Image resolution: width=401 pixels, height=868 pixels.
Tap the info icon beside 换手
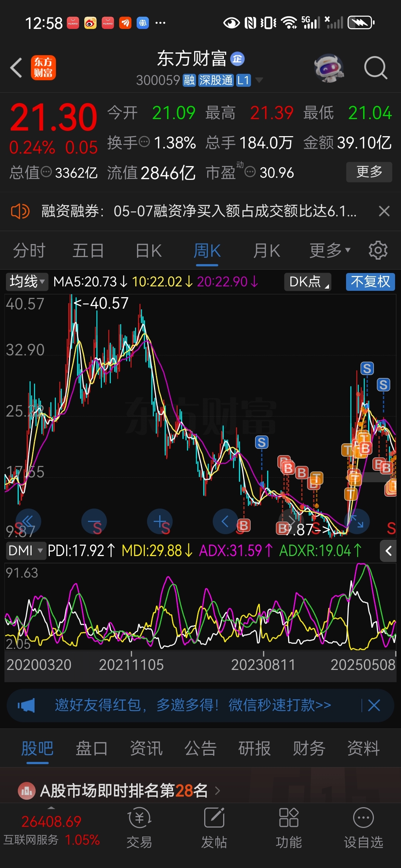(144, 141)
